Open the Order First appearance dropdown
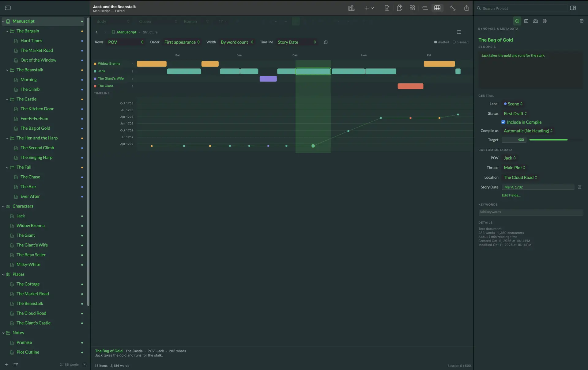Screen dimensions: 588x370 [182, 42]
